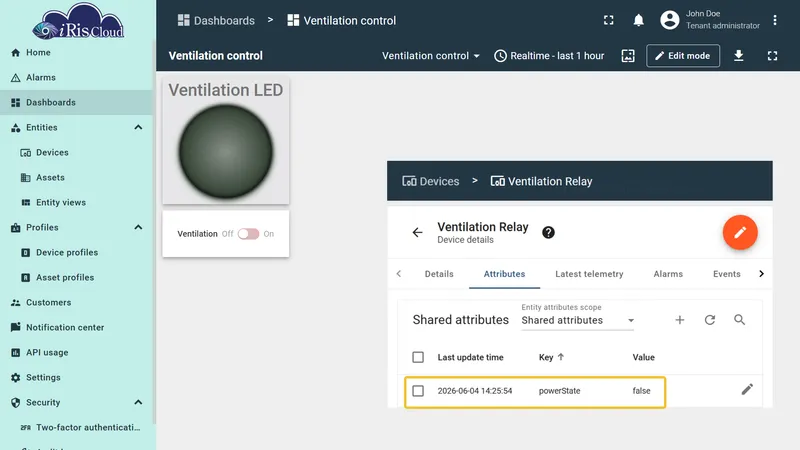This screenshot has height=450, width=800.
Task: Toggle fullscreen icon in top bar
Action: (x=608, y=20)
